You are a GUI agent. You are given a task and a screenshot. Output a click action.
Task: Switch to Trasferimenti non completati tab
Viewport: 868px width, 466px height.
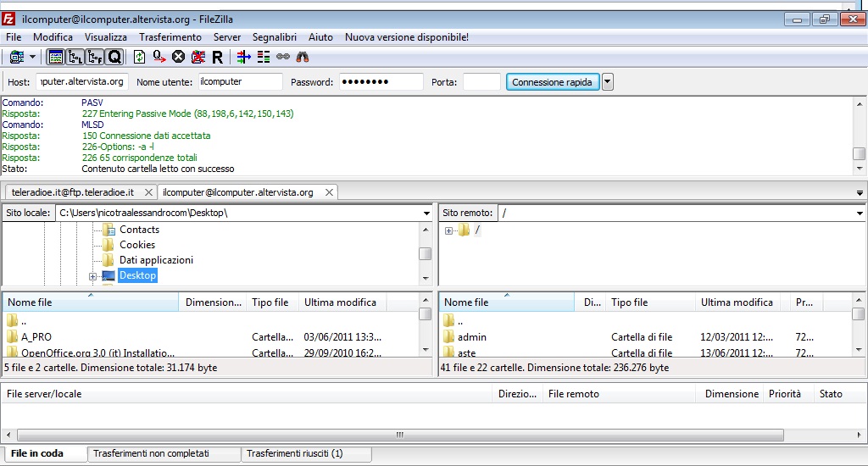click(164, 454)
